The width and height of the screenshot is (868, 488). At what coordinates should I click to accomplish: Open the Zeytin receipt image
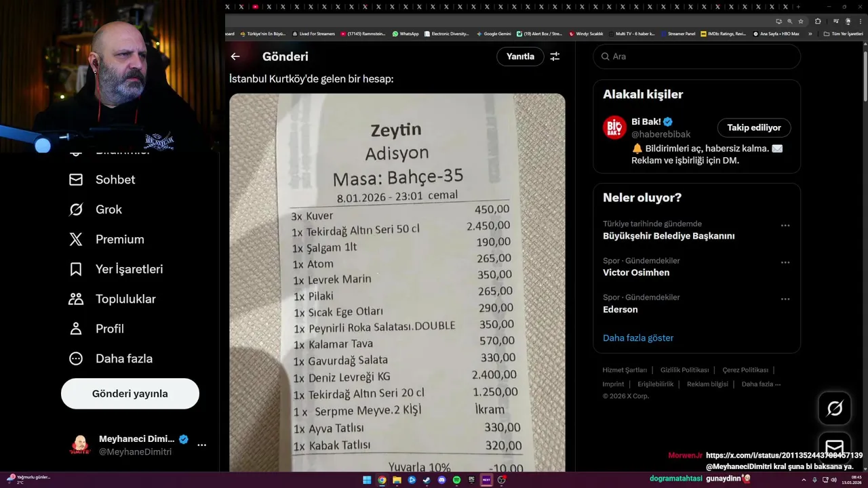click(397, 283)
